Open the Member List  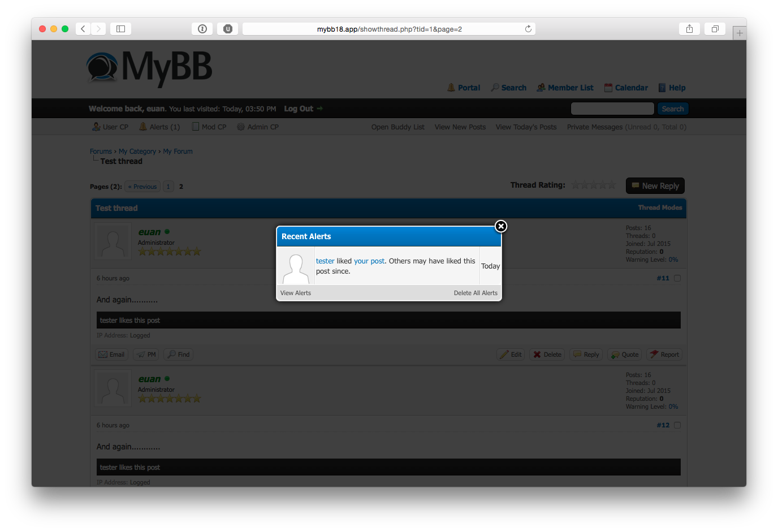click(565, 88)
